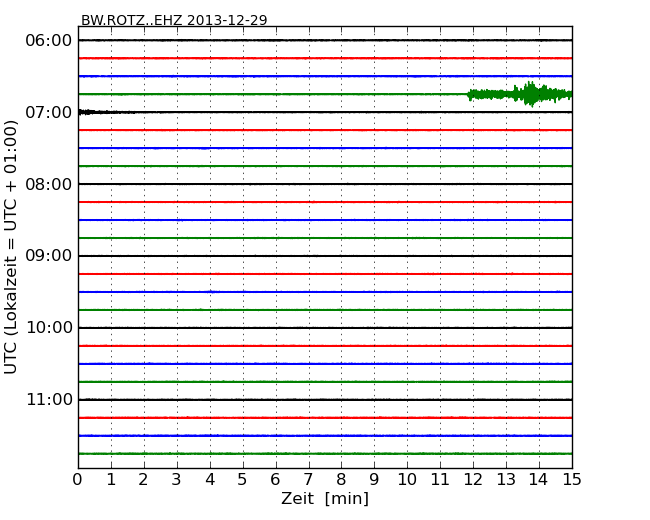Select the 06:00 time axis label
This screenshot has height=520, width=650.
pyautogui.click(x=49, y=41)
